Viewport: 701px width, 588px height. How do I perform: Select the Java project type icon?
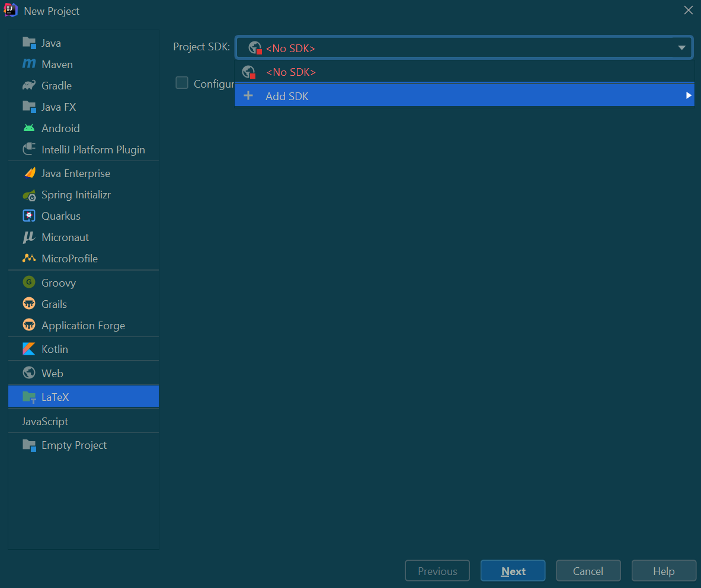point(30,43)
